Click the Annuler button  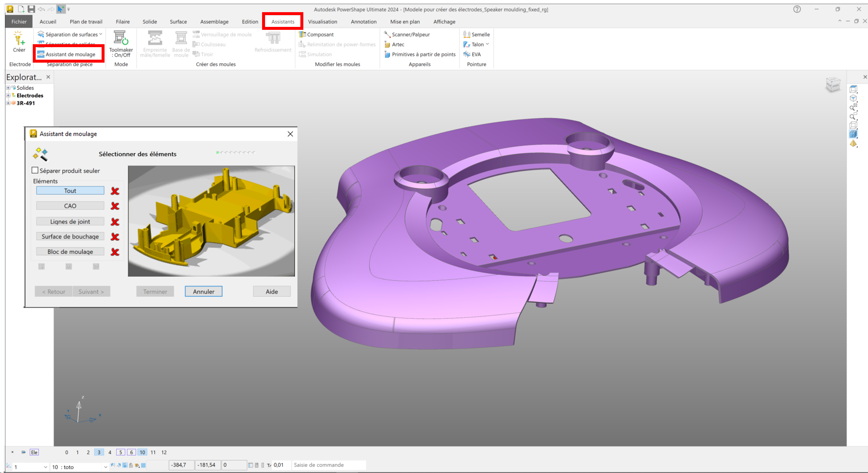pos(203,291)
